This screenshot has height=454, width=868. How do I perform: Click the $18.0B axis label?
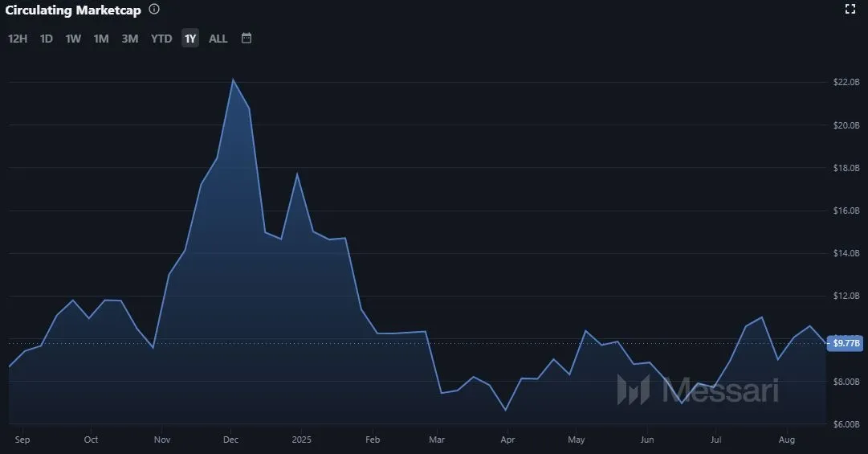click(x=846, y=168)
